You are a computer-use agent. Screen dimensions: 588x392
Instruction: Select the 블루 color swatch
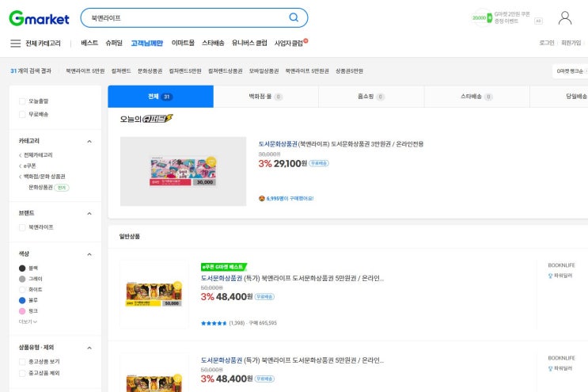(22, 300)
